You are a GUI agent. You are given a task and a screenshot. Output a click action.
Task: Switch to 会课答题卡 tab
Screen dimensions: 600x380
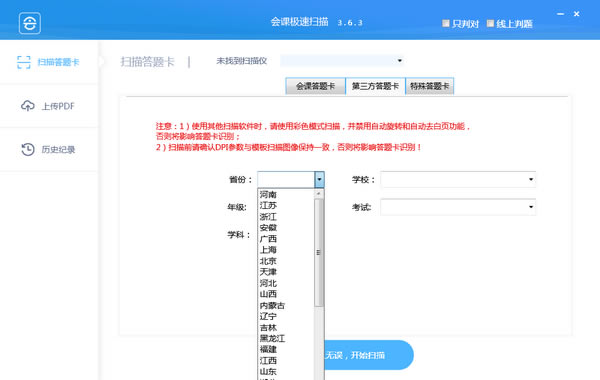[316, 86]
